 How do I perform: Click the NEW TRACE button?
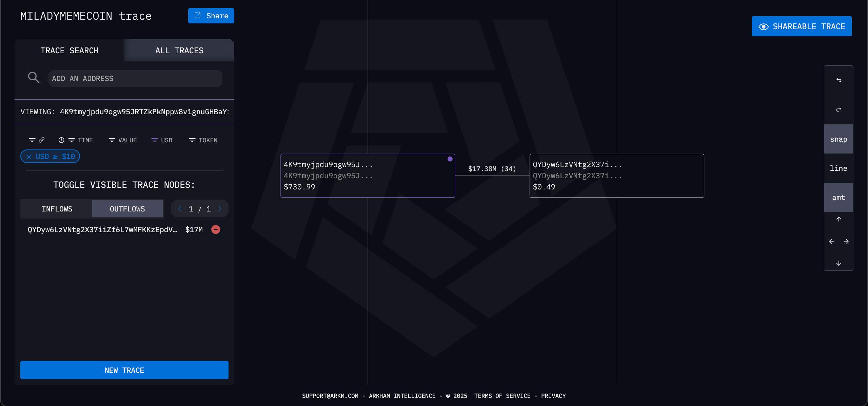coord(124,370)
